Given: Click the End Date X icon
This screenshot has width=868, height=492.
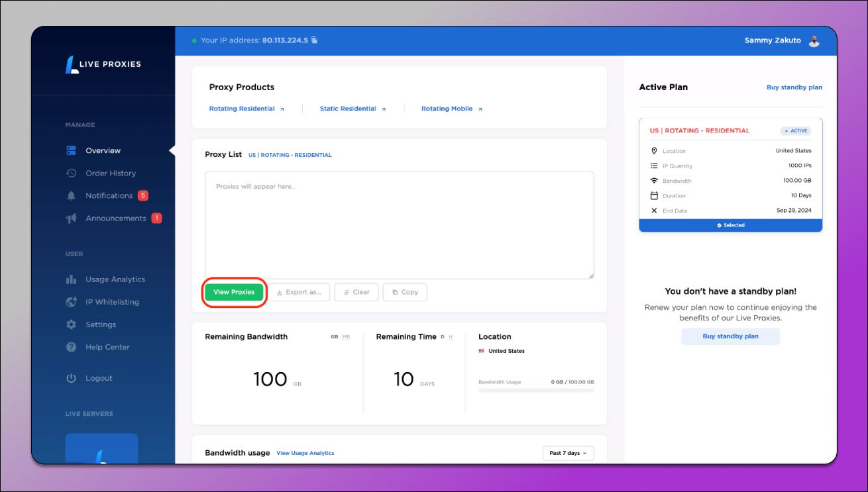Looking at the screenshot, I should pos(654,211).
